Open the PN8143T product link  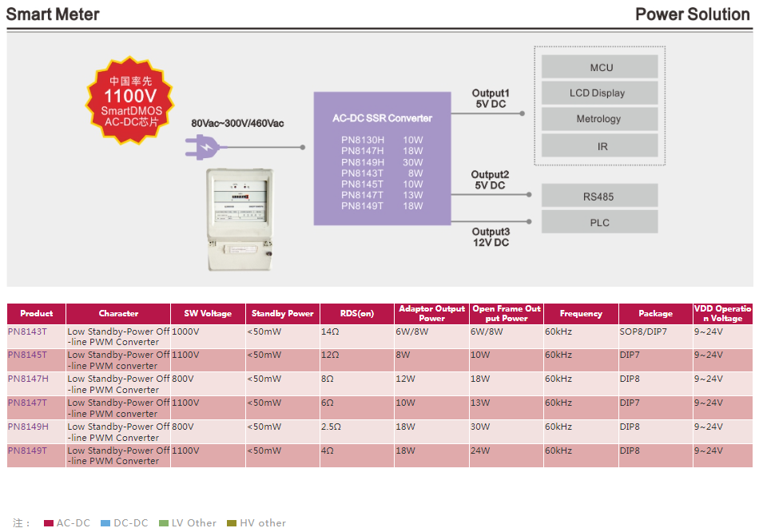pyautogui.click(x=27, y=331)
